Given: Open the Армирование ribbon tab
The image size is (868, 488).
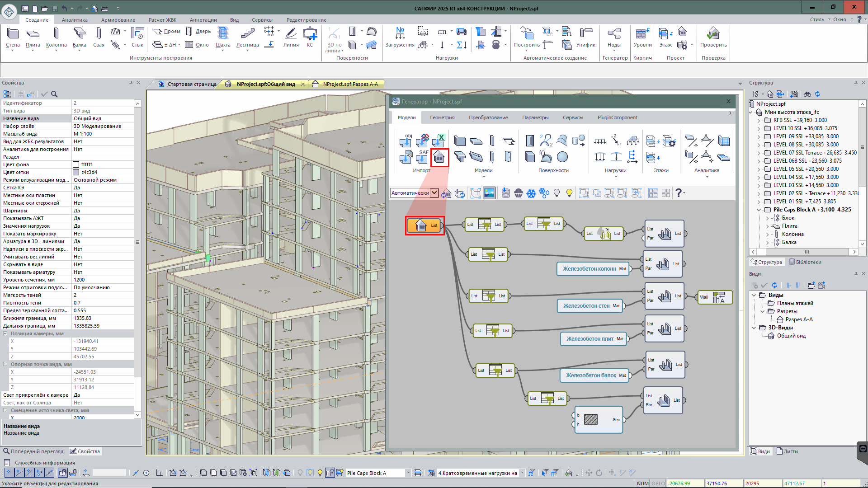Looking at the screenshot, I should (x=118, y=20).
